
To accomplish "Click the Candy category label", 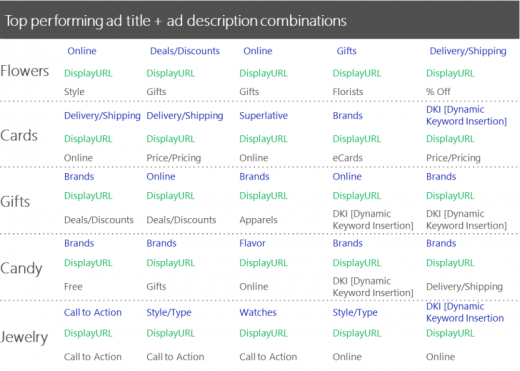I will (x=21, y=269).
